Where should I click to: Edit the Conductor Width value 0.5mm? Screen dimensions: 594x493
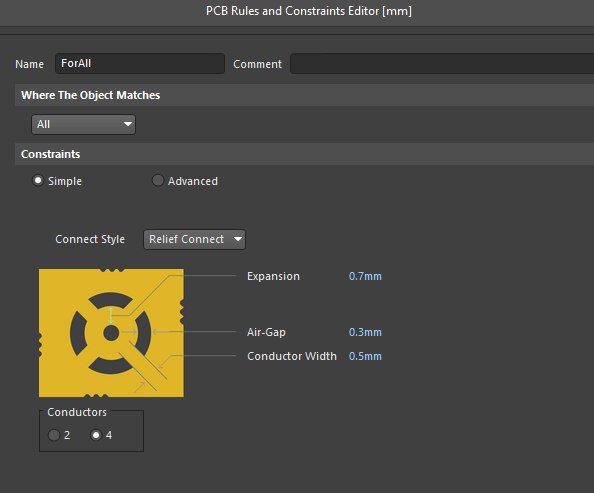[x=365, y=356]
